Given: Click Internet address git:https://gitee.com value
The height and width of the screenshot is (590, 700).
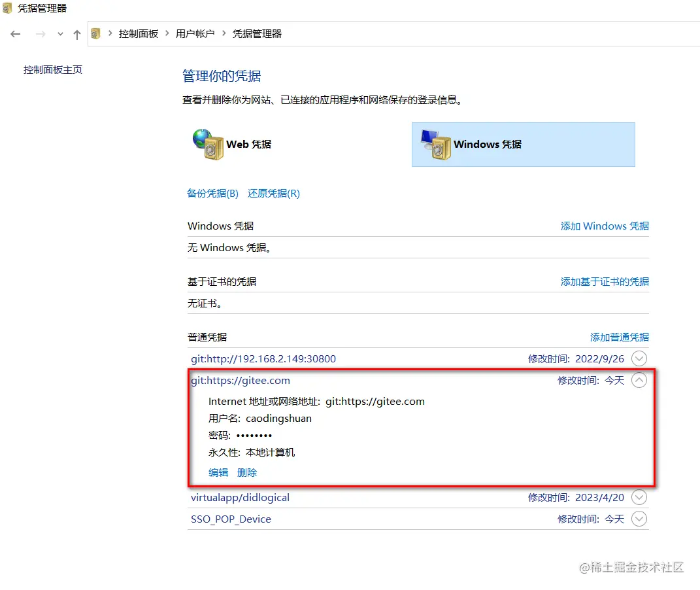Looking at the screenshot, I should [x=375, y=402].
